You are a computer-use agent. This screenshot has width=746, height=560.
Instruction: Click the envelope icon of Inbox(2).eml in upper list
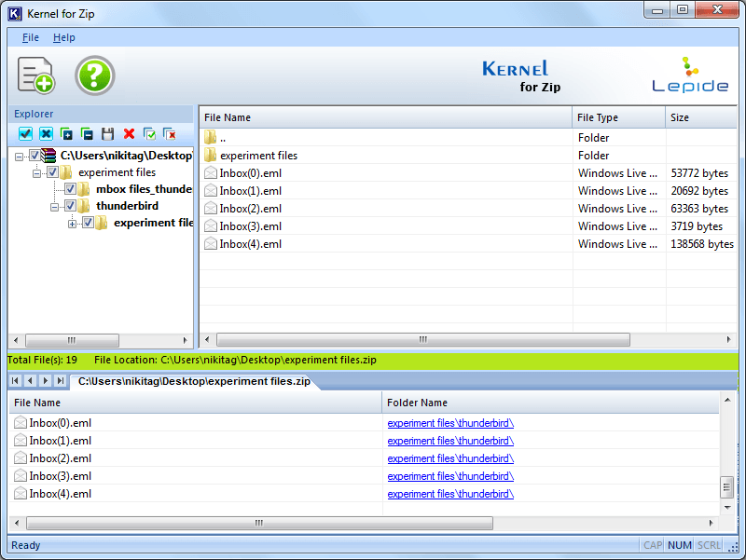pos(211,208)
